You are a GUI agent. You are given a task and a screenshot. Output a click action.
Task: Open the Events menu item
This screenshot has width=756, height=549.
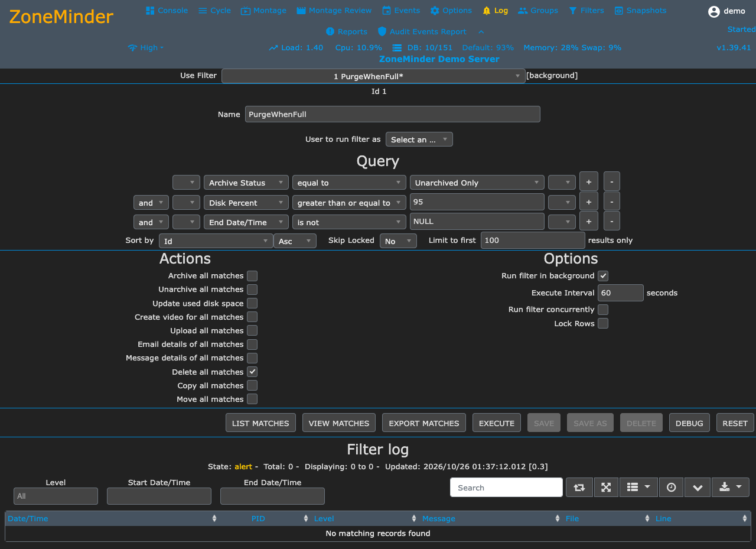pyautogui.click(x=402, y=11)
